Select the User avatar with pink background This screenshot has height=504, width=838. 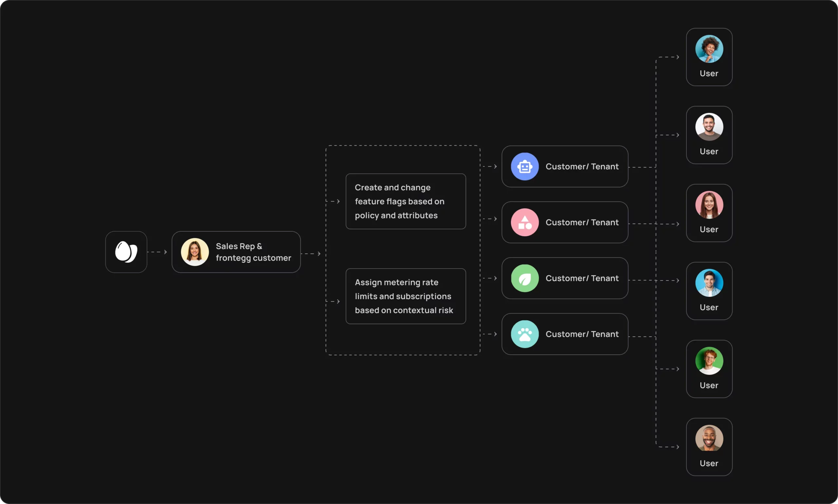pos(709,205)
